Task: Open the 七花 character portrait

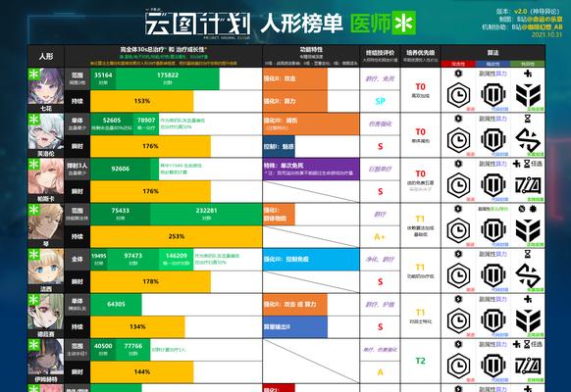Action: [x=46, y=86]
